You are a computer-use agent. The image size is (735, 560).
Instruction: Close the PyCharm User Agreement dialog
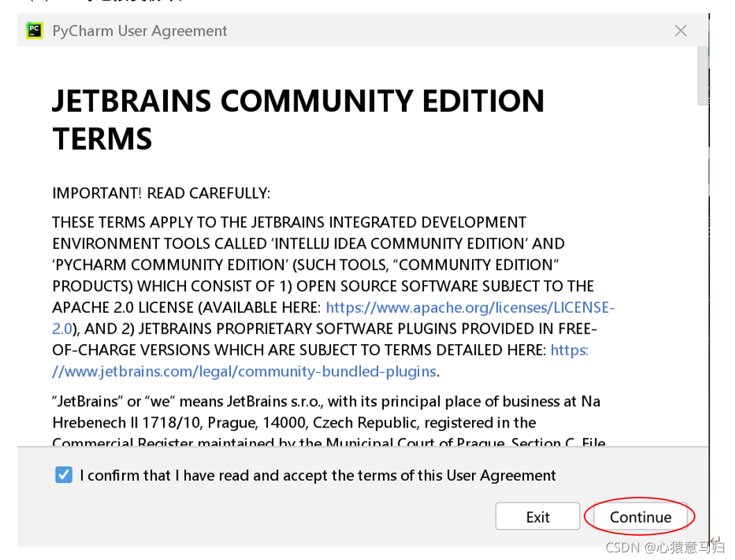680,31
